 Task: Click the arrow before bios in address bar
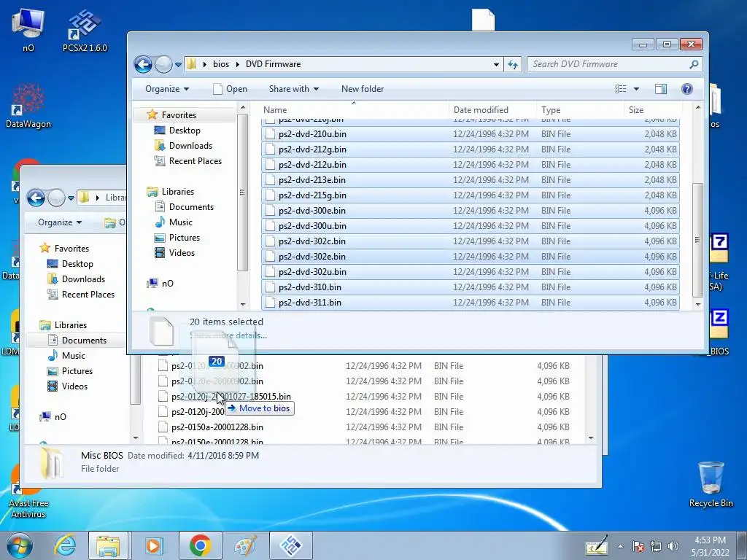204,64
